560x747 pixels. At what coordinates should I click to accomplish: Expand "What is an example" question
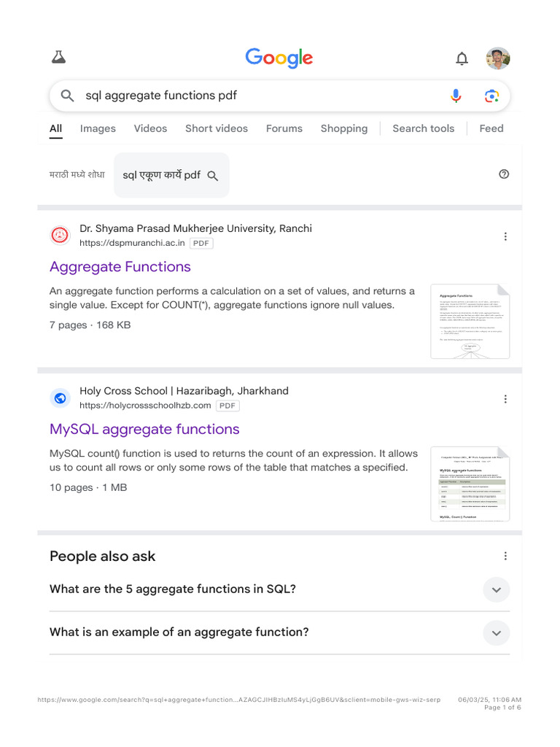(x=497, y=632)
